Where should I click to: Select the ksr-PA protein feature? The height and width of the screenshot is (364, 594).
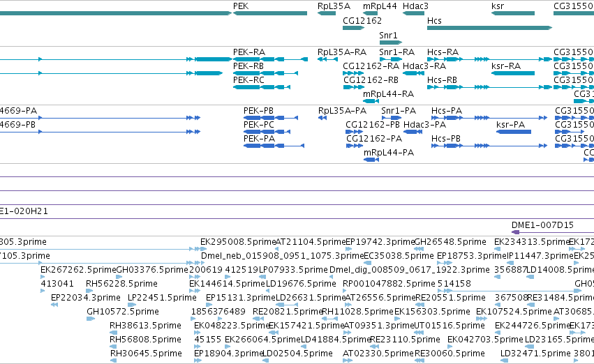(514, 132)
